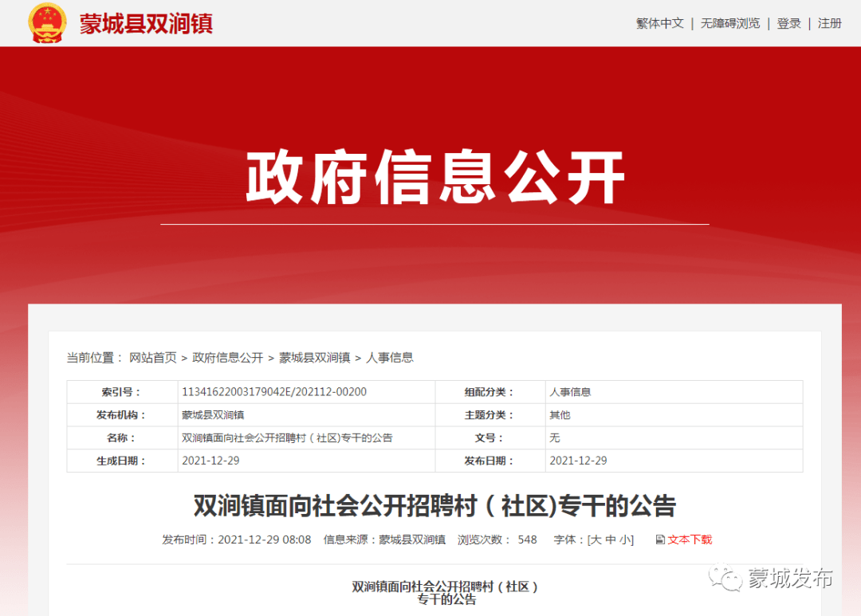Click the 登录 link
The height and width of the screenshot is (616, 861).
coord(788,23)
